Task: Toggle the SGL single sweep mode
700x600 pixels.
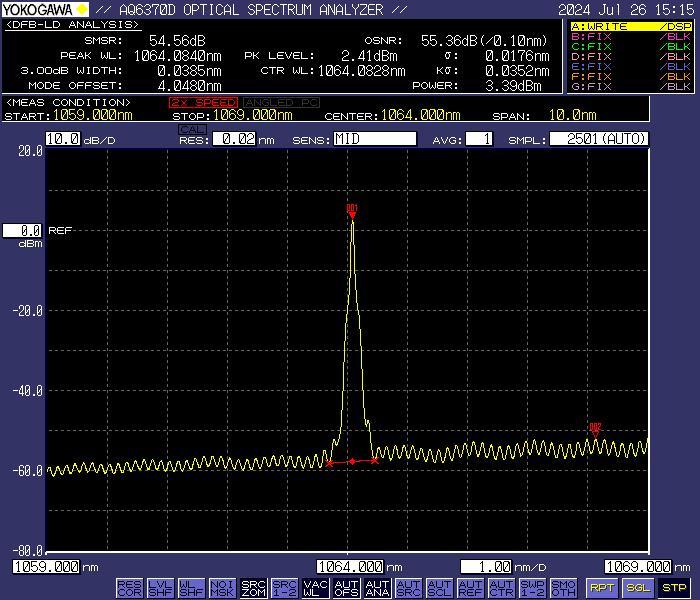Action: click(638, 588)
